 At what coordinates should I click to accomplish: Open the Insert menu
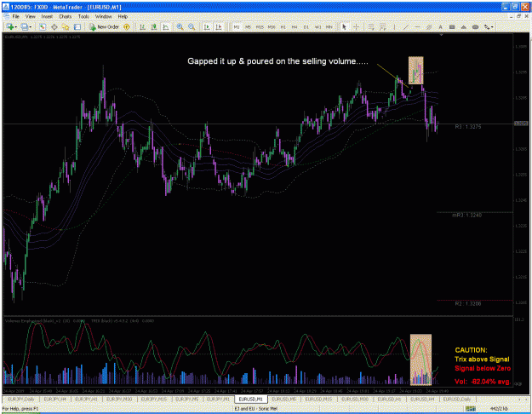tap(47, 16)
